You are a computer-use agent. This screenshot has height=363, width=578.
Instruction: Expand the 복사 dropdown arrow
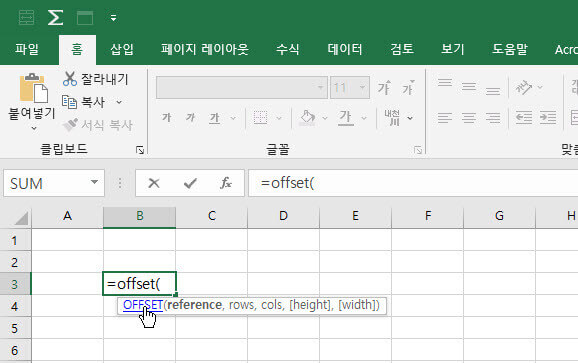point(119,102)
